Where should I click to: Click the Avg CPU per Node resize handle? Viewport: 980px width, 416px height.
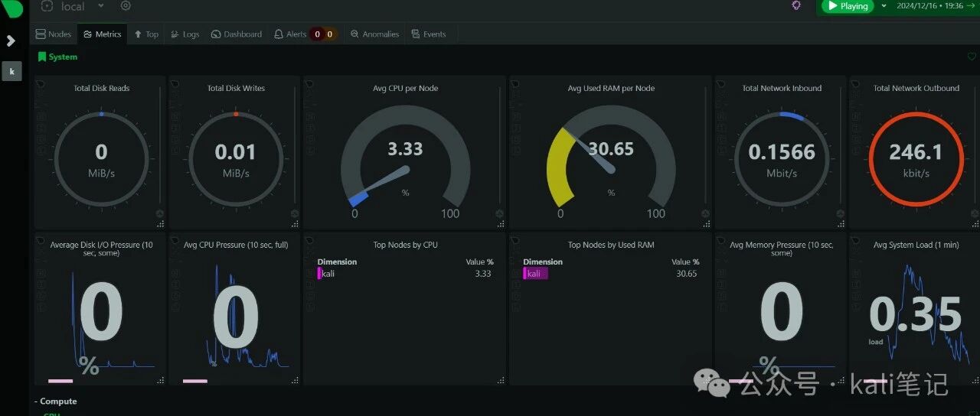501,224
